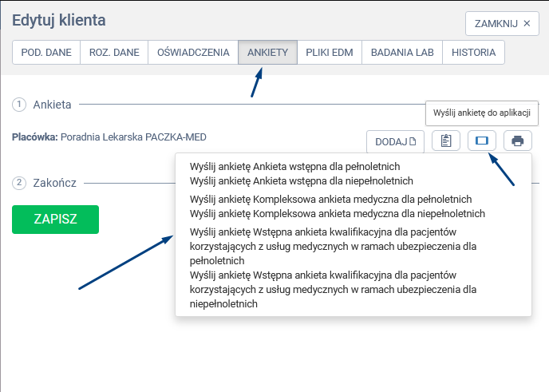The height and width of the screenshot is (392, 549).
Task: Send Kompleksowa ankieta medyczna dla pełnoletnich
Action: point(330,200)
